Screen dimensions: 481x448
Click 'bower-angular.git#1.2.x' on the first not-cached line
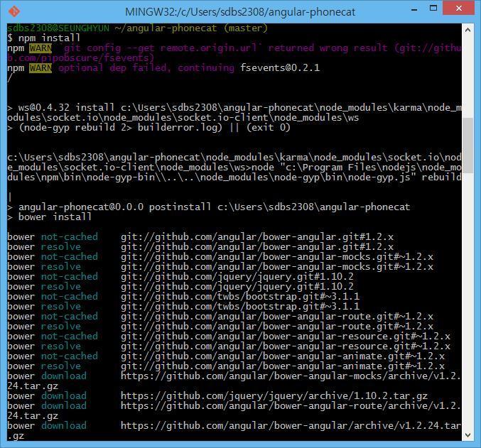328,236
